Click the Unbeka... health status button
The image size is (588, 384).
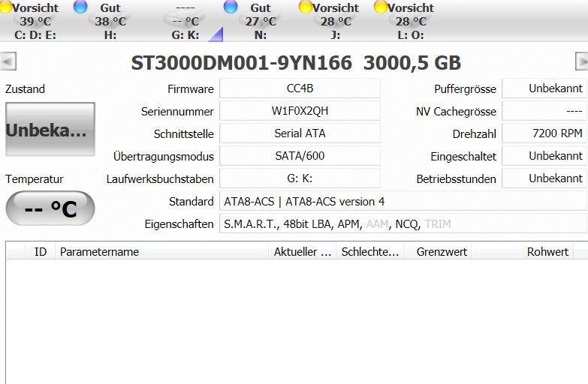tap(50, 129)
